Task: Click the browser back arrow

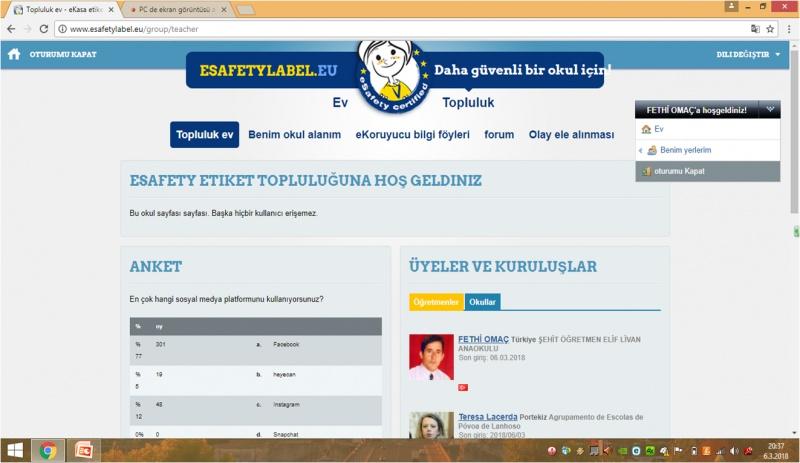Action: point(11,29)
